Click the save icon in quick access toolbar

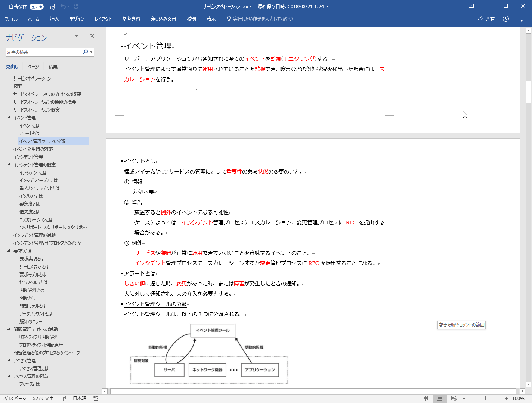pyautogui.click(x=52, y=7)
